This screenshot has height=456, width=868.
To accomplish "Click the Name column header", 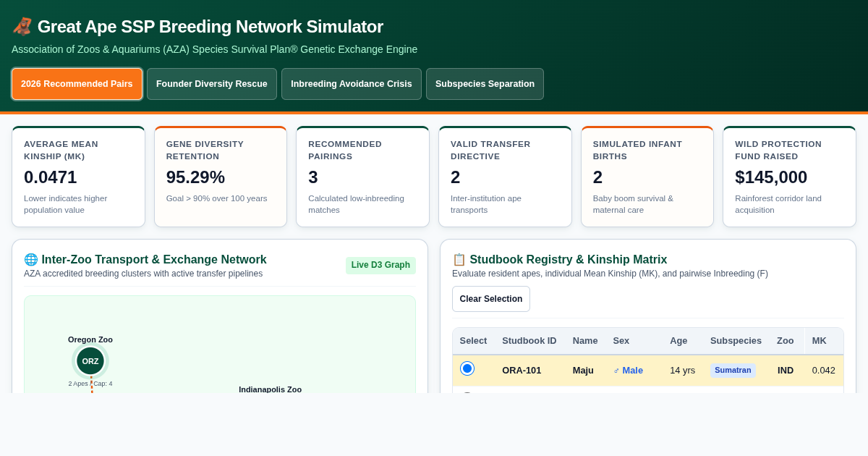I will click(x=585, y=340).
